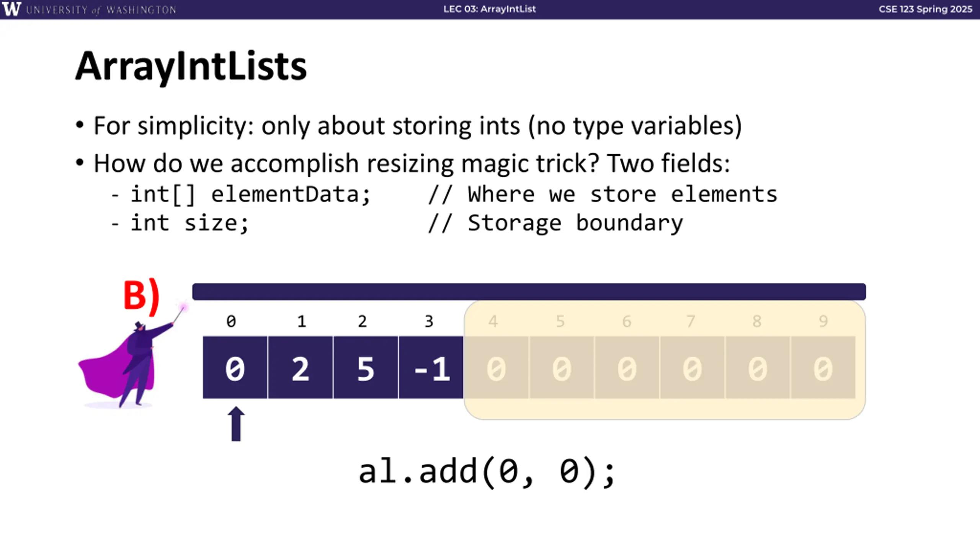980x551 pixels.
Task: Click the University of Washington W logo
Action: point(11,9)
